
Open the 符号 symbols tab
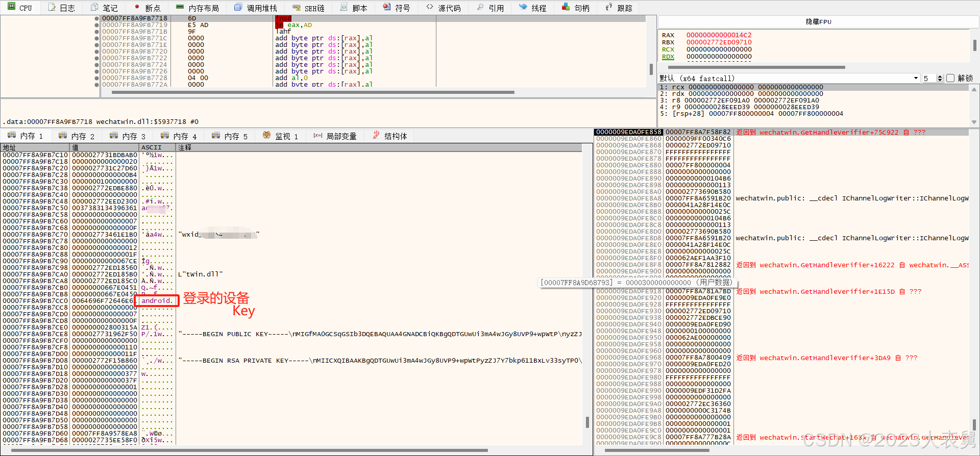[x=397, y=8]
